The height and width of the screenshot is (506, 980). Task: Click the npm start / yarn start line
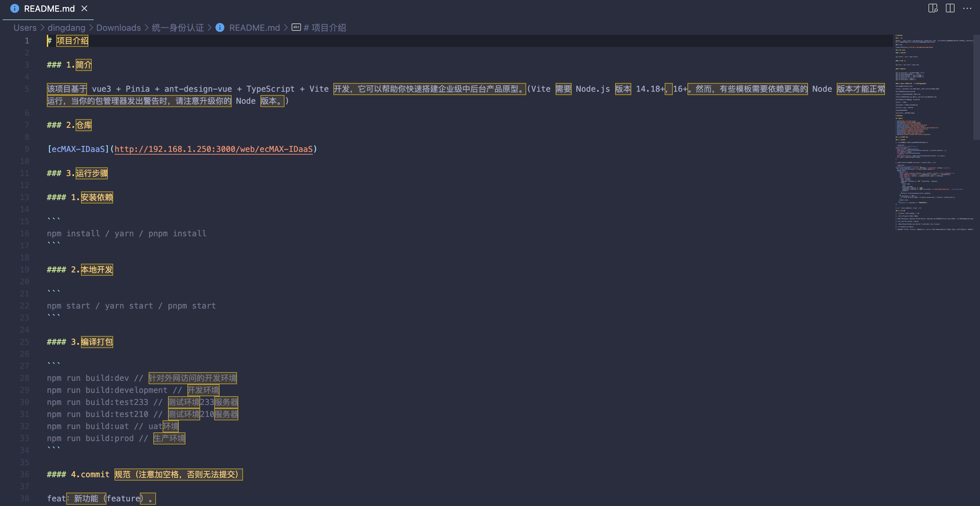131,306
